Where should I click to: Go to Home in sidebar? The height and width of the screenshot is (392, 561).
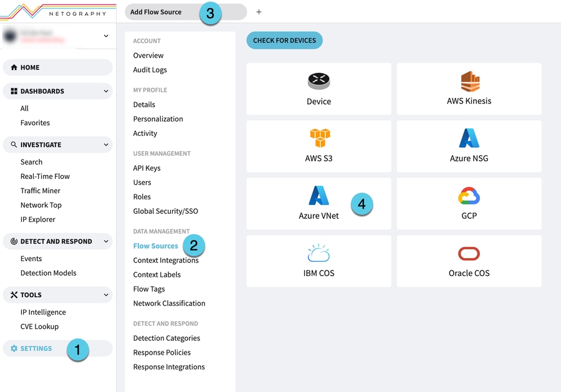tap(30, 67)
